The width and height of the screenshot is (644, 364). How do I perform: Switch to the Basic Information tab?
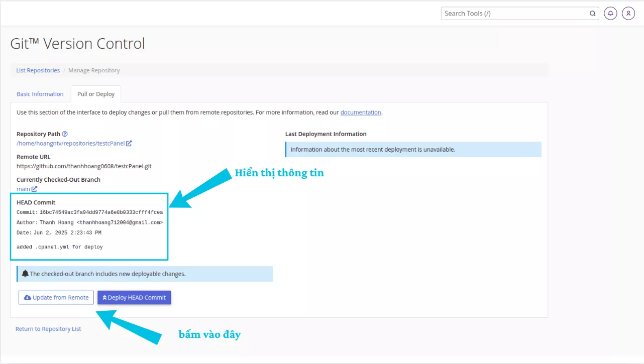(40, 94)
